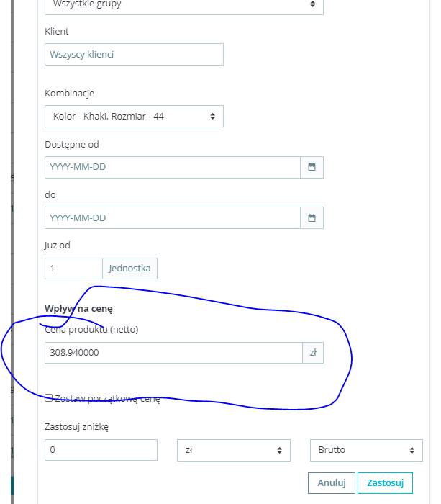Open the Brutto tax dropdown
The image size is (441, 504).
point(366,450)
